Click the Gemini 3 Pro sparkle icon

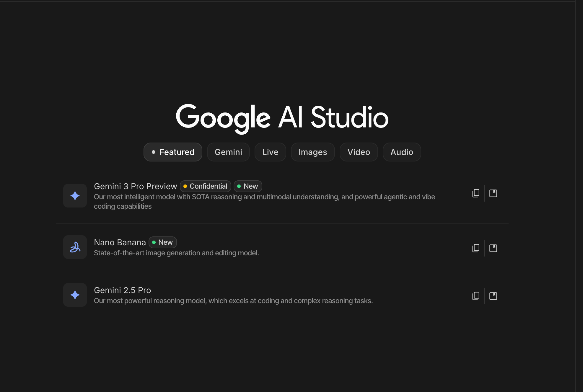75,196
